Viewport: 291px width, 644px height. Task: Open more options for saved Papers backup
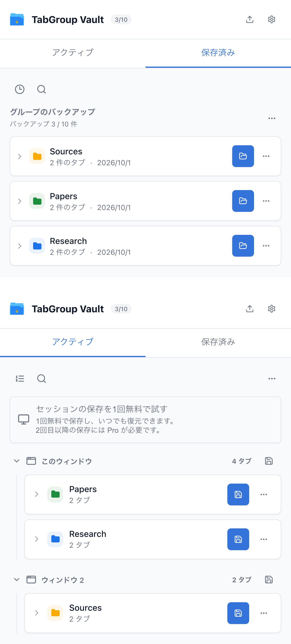pyautogui.click(x=266, y=201)
